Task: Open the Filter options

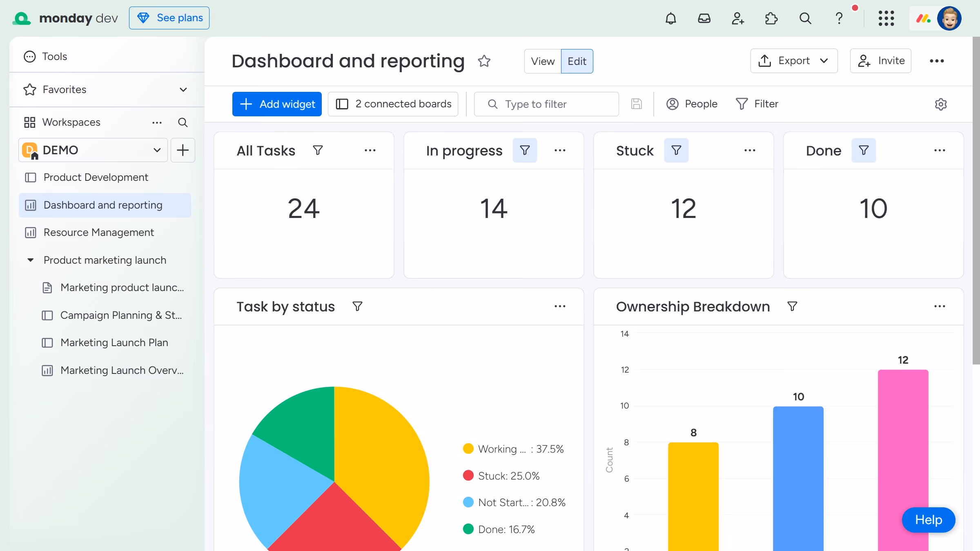Action: click(757, 104)
